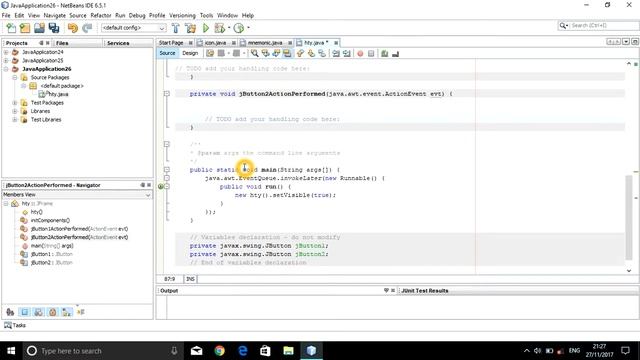Click the Build Main Project hammer icon

coord(176,28)
